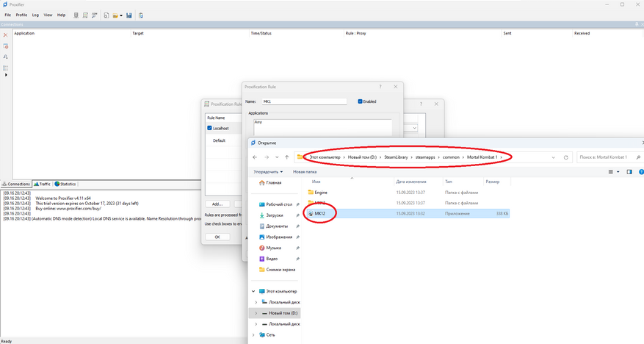This screenshot has width=644, height=344.
Task: Click the refresh icon in address bar
Action: click(565, 157)
